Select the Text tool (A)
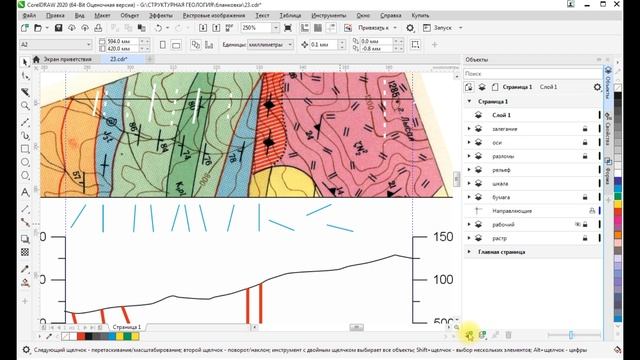The width and height of the screenshot is (640, 360). pos(25,192)
